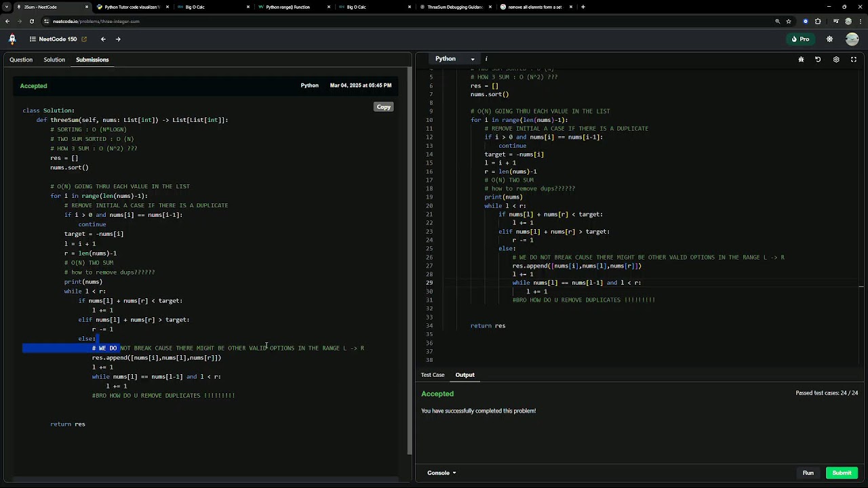Switch to the Solution tab
The height and width of the screenshot is (488, 868).
pos(54,60)
